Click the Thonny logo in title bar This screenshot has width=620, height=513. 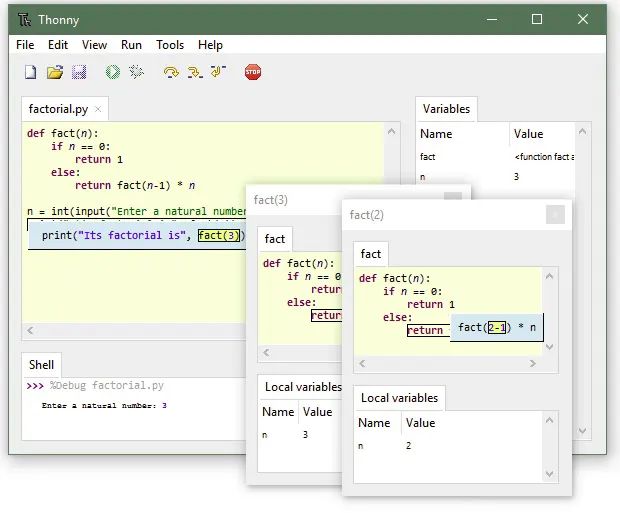tap(25, 19)
